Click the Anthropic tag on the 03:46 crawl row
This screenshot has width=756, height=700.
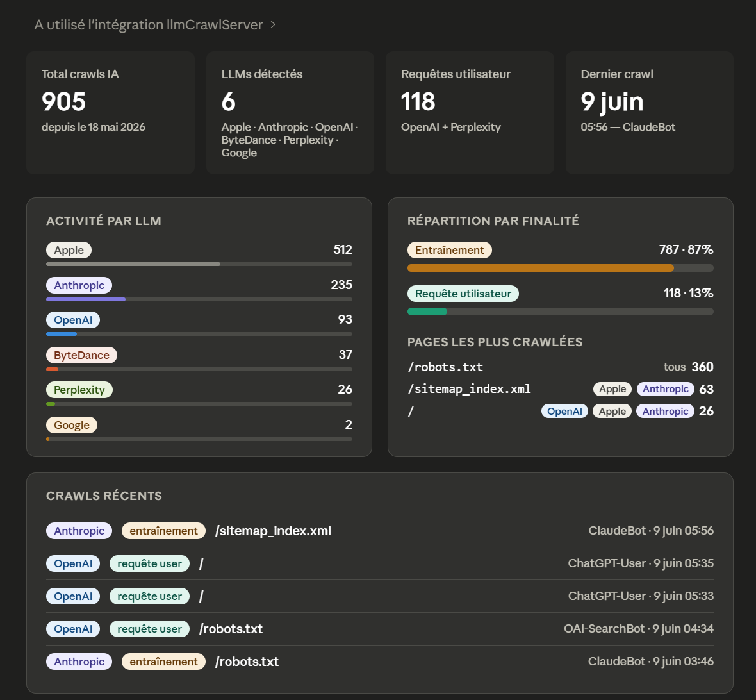coord(79,662)
